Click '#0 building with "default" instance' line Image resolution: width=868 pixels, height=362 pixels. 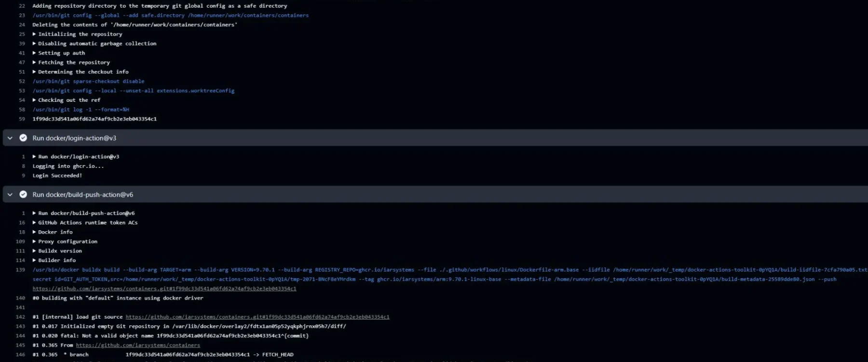[118, 298]
